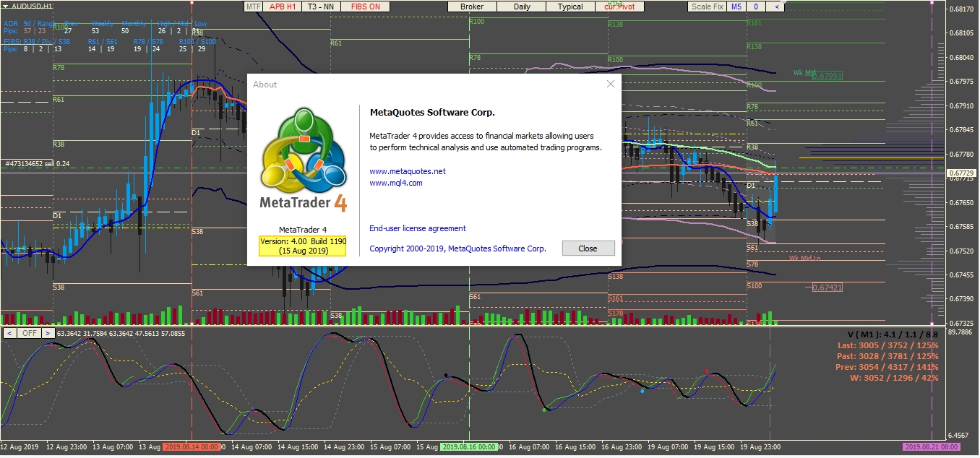Click the About dialog title
Image resolution: width=980 pixels, height=458 pixels.
[x=265, y=85]
